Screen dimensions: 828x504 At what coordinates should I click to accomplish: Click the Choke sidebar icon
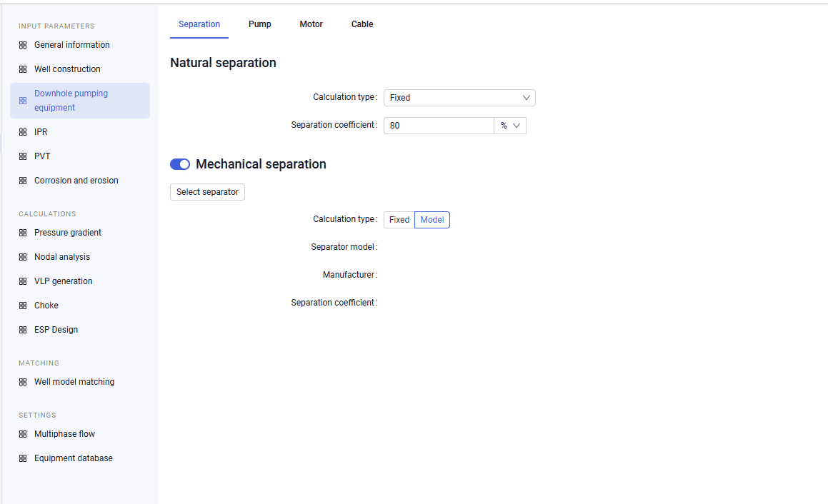(23, 306)
